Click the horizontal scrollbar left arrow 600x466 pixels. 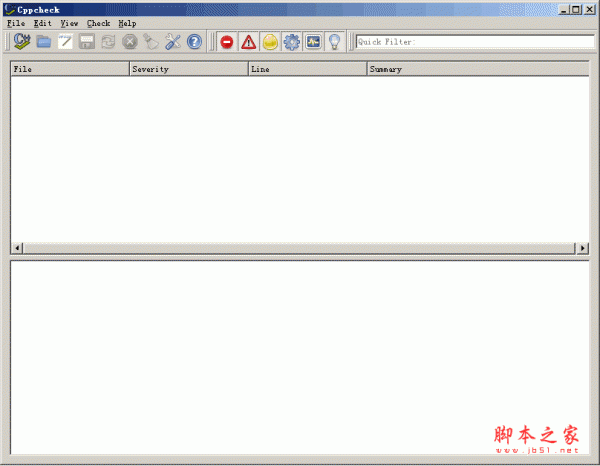17,248
